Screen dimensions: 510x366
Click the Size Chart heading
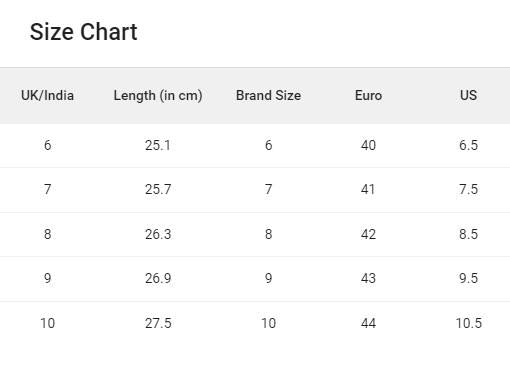click(83, 32)
